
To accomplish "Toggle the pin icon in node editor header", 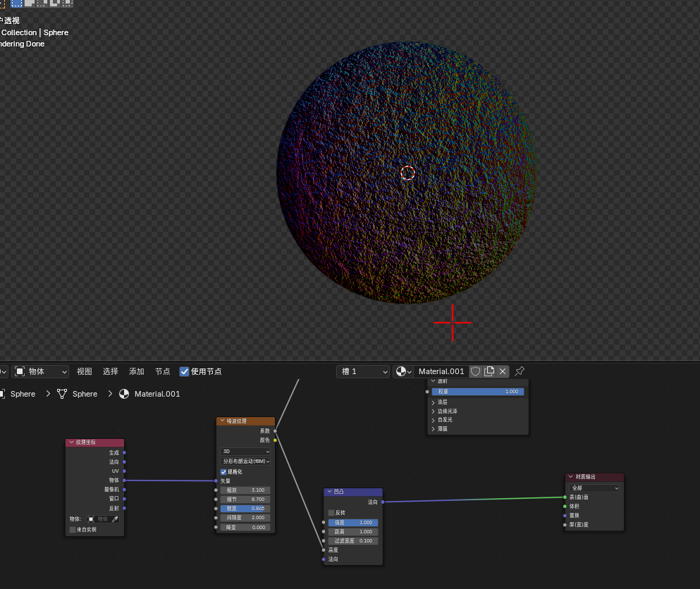I will coord(520,371).
